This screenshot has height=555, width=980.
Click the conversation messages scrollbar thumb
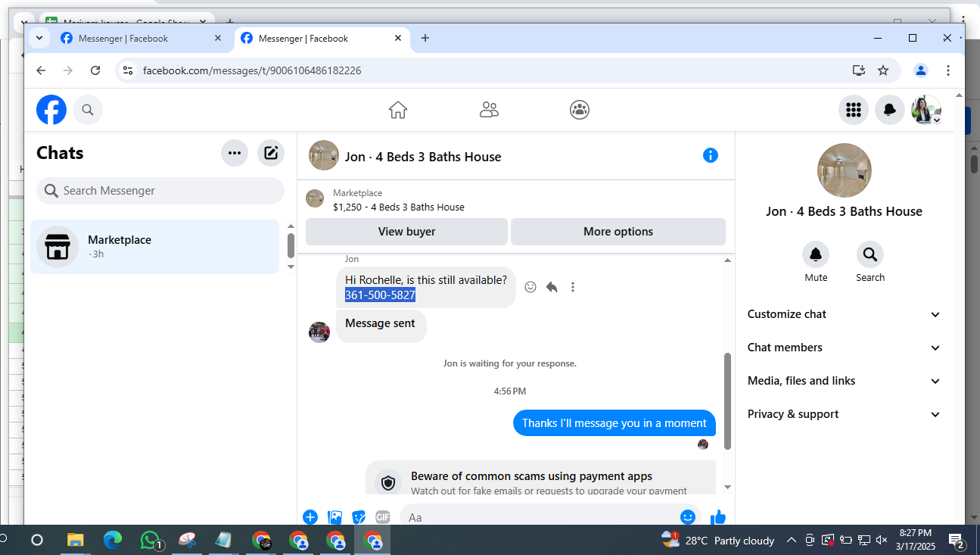pyautogui.click(x=728, y=401)
